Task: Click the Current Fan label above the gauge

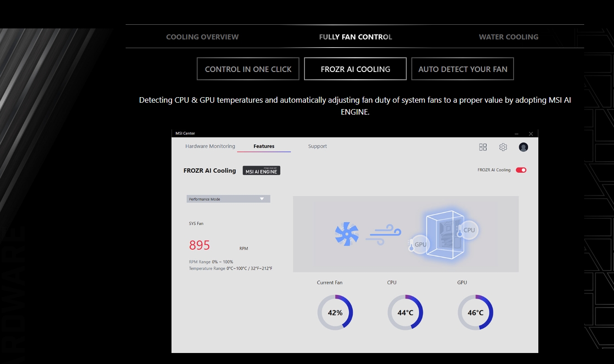Action: [330, 282]
